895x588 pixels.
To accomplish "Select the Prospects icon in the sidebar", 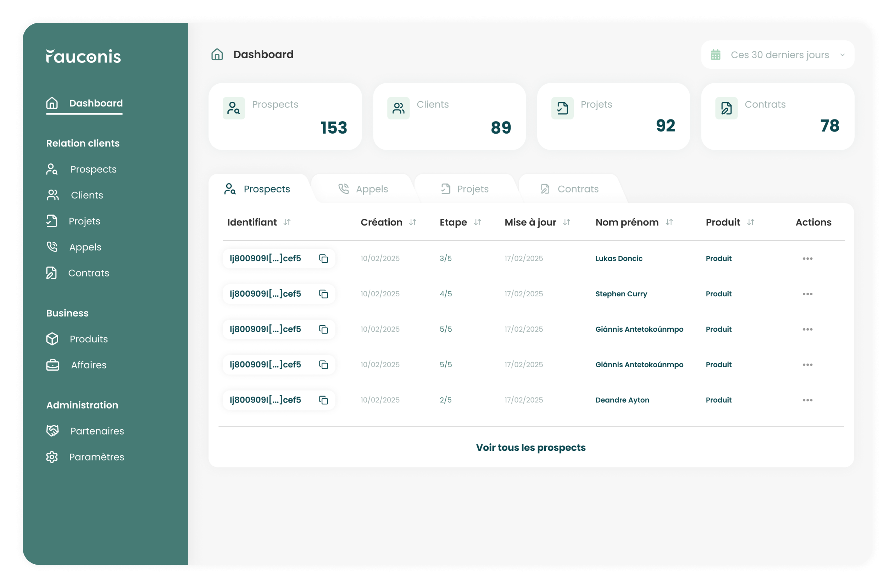I will (52, 169).
